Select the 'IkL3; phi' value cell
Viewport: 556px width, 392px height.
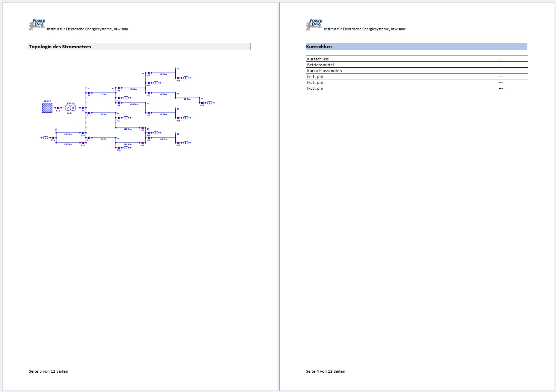coord(512,88)
